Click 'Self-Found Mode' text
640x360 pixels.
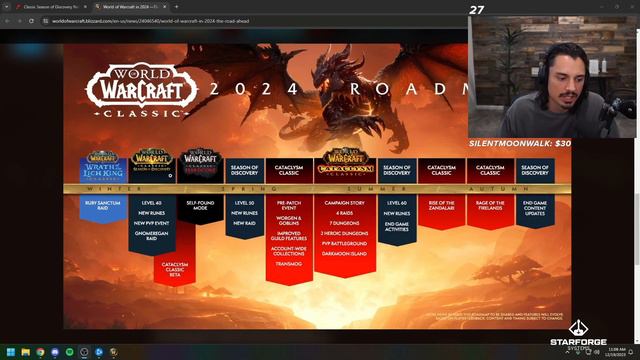pos(200,205)
